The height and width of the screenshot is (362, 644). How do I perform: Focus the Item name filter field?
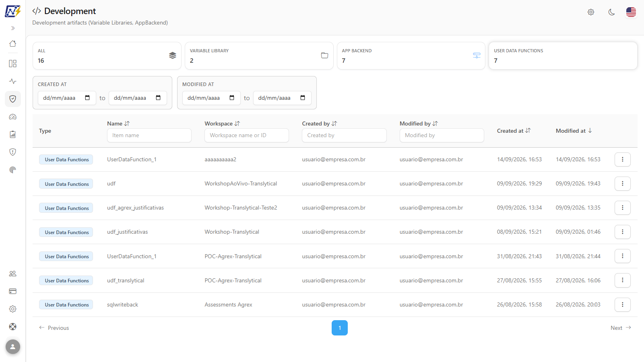tap(149, 135)
